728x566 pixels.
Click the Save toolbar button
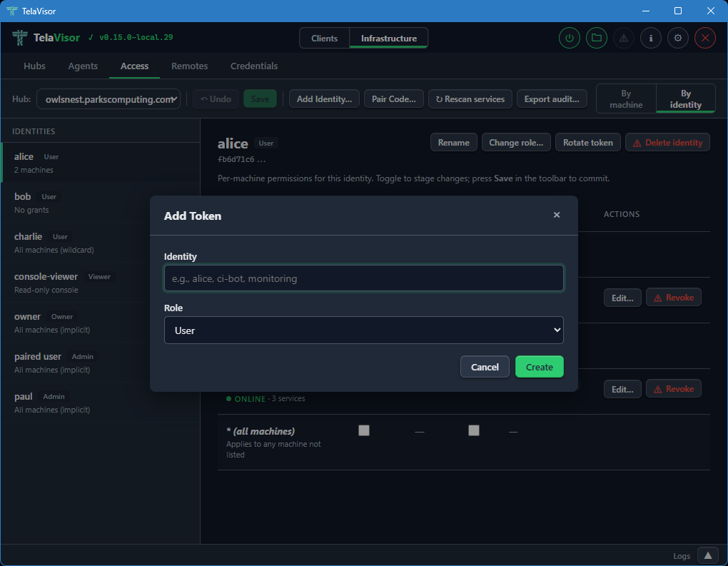pos(260,99)
